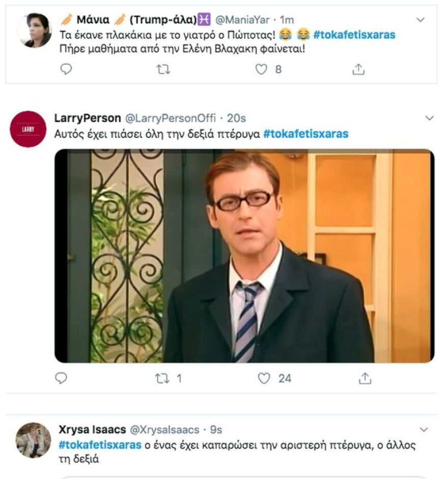This screenshot has height=479, width=448.
Task: Open options menu on ManiaYar's tweet
Action: (421, 18)
